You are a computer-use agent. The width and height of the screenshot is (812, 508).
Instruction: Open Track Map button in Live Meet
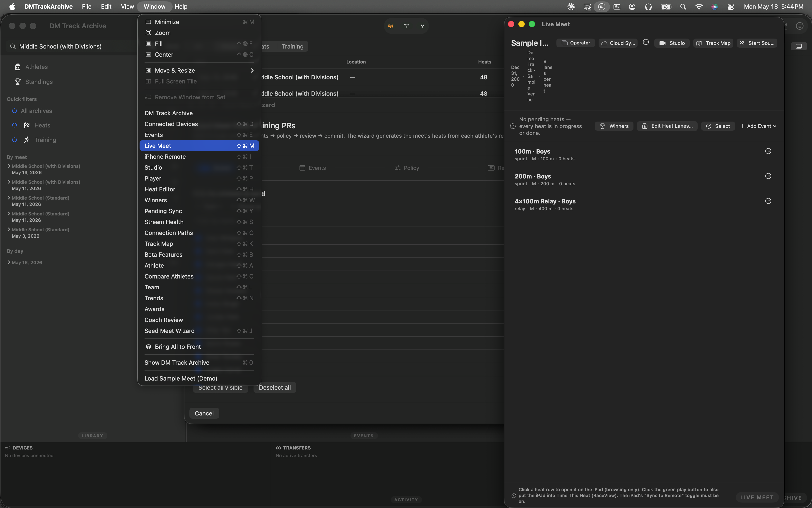coord(713,43)
